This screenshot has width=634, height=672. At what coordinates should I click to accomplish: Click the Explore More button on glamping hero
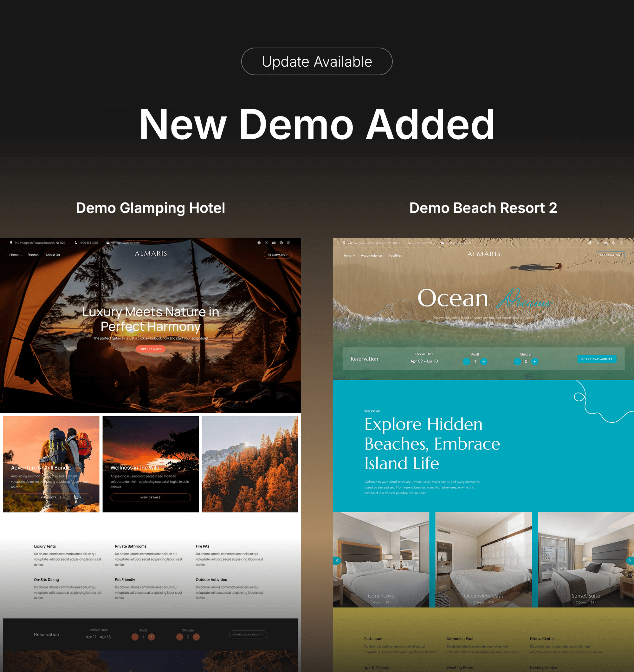pos(151,349)
